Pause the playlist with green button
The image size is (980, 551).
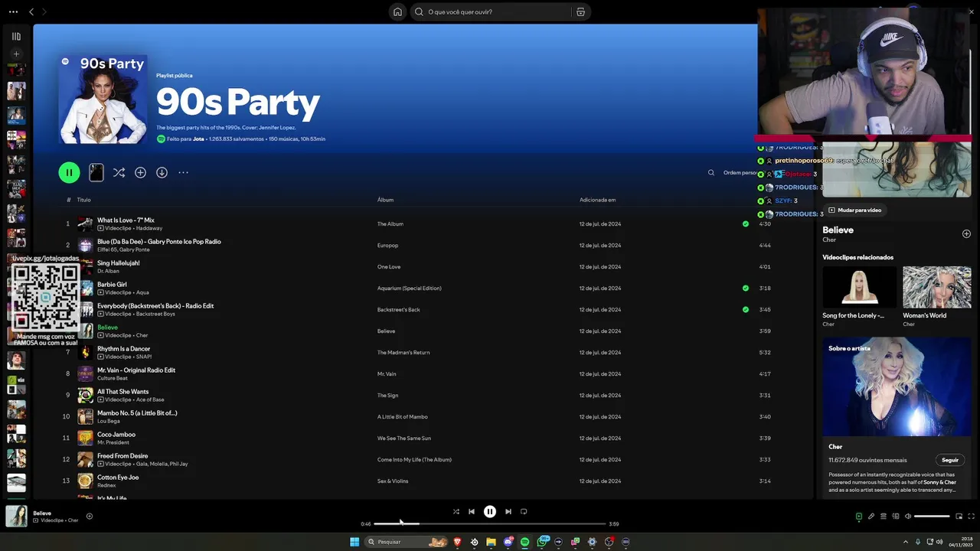coord(69,172)
